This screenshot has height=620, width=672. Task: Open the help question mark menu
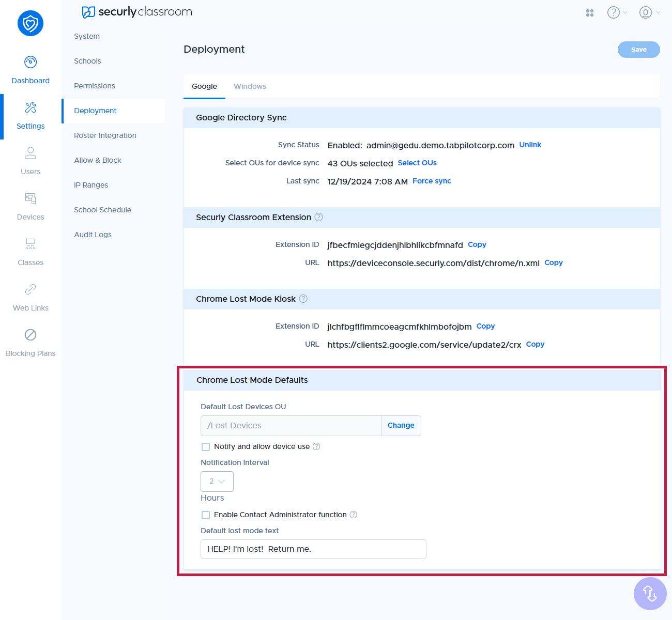(614, 12)
